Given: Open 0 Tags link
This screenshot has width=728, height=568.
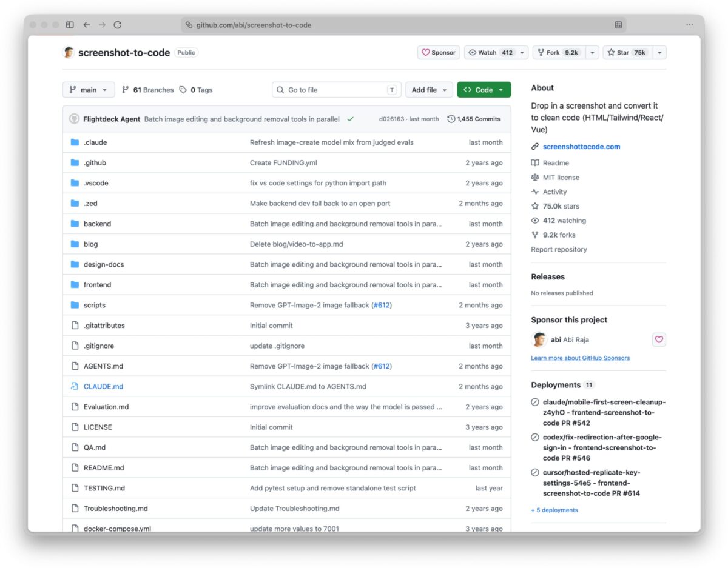Looking at the screenshot, I should (x=195, y=90).
